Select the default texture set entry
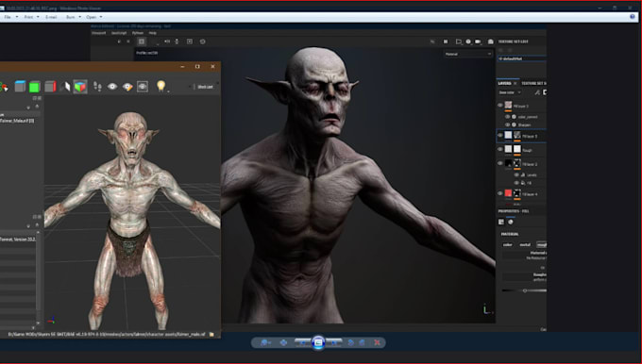 522,58
